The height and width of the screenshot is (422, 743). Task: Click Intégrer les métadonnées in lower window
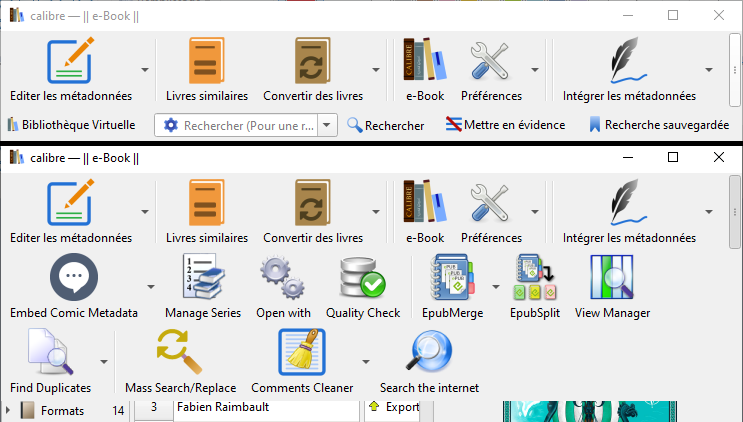(x=629, y=212)
